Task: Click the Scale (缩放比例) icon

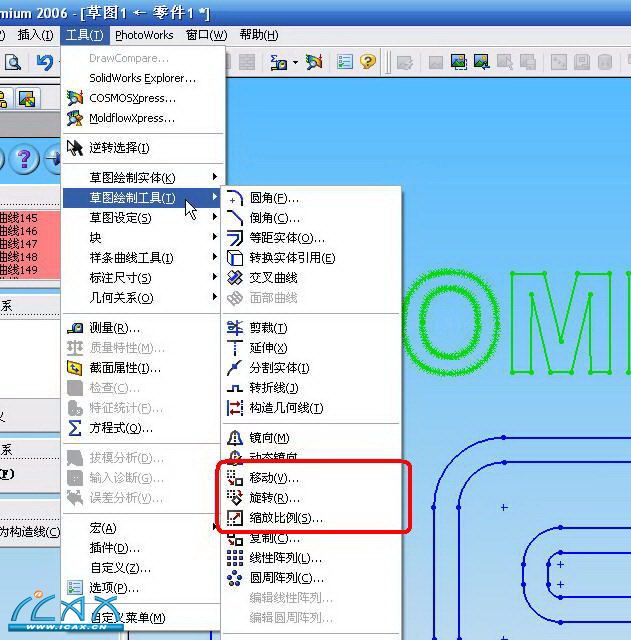Action: (x=235, y=518)
